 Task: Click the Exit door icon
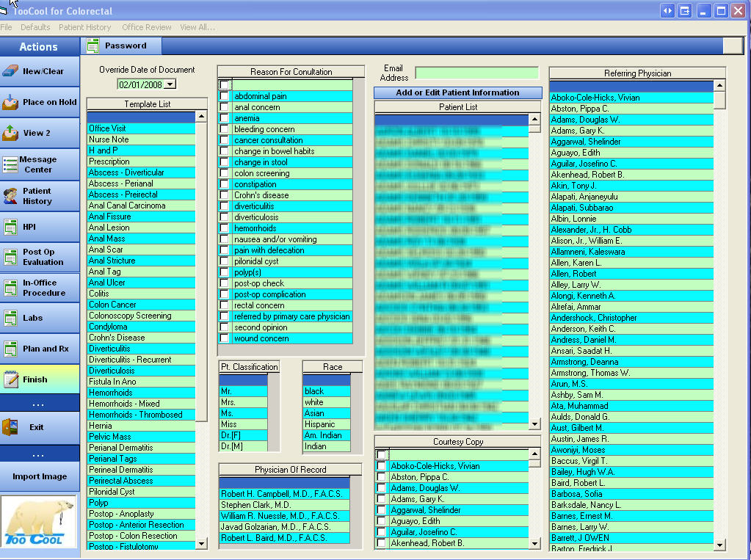(x=10, y=427)
